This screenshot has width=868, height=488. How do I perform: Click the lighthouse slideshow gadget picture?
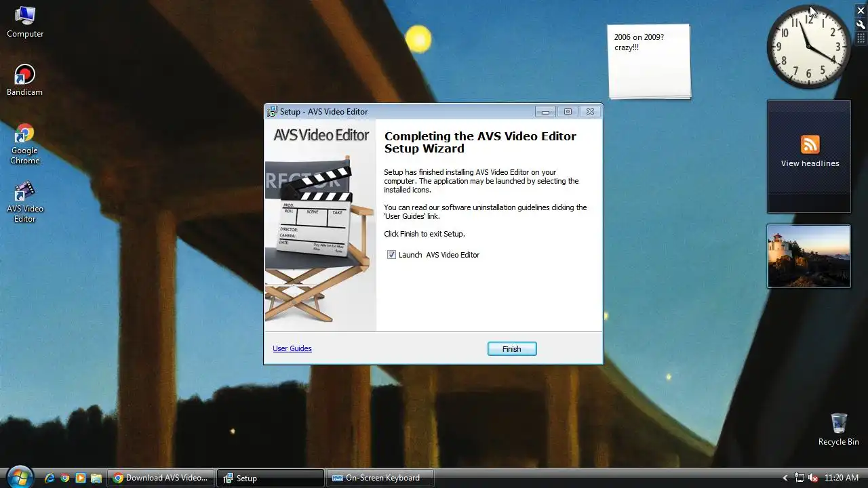pos(808,256)
